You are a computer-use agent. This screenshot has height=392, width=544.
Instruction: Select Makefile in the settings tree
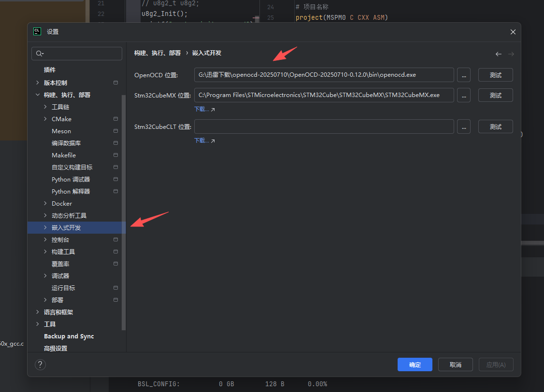point(64,155)
